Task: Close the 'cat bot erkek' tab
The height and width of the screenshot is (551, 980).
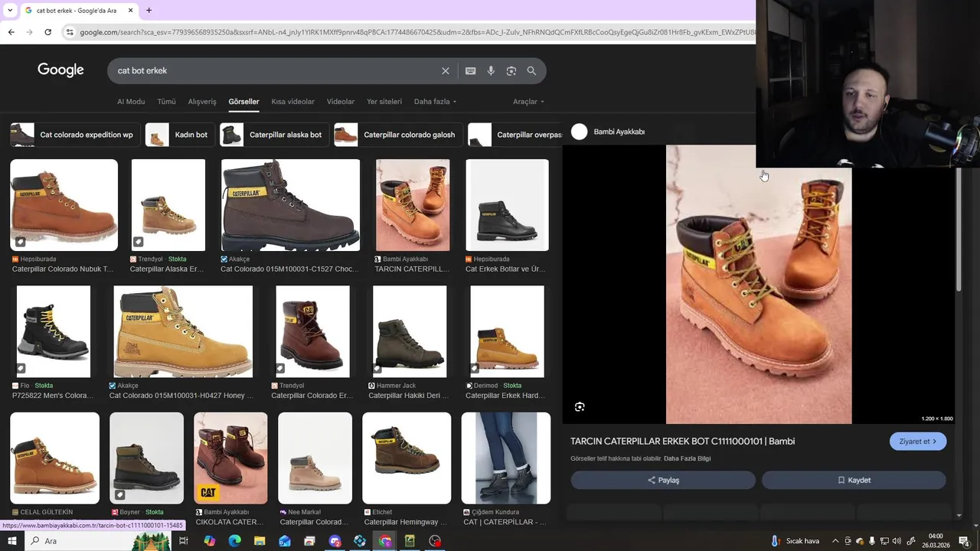Action: tap(130, 10)
